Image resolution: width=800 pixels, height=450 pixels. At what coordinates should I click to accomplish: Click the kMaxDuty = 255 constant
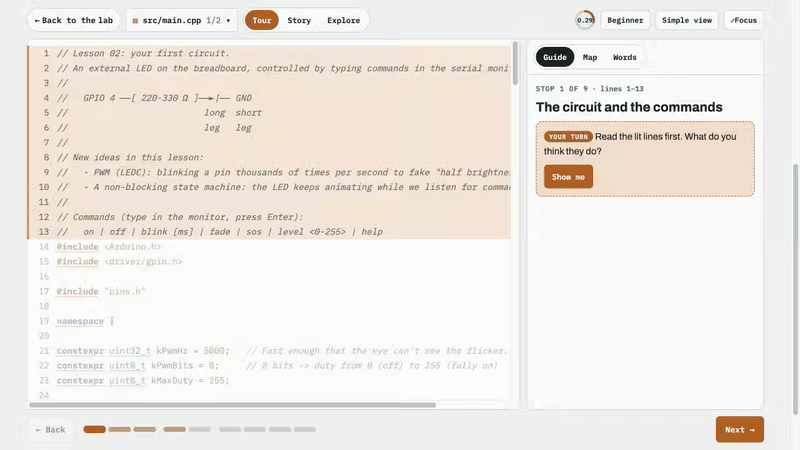coord(143,381)
